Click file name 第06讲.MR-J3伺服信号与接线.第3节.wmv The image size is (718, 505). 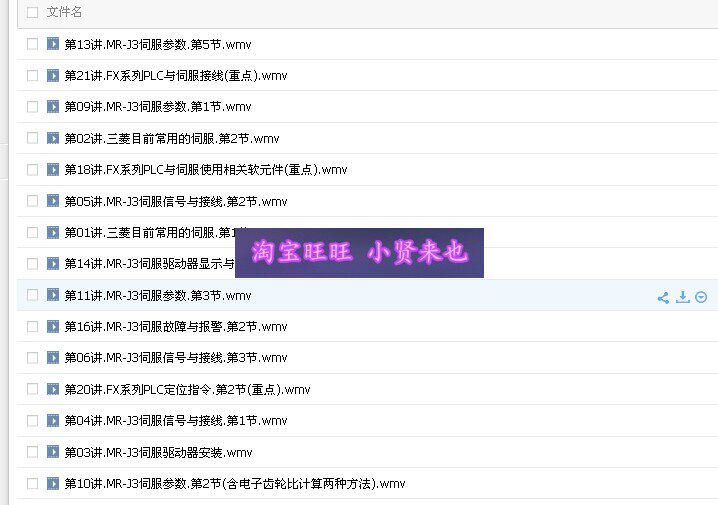176,358
